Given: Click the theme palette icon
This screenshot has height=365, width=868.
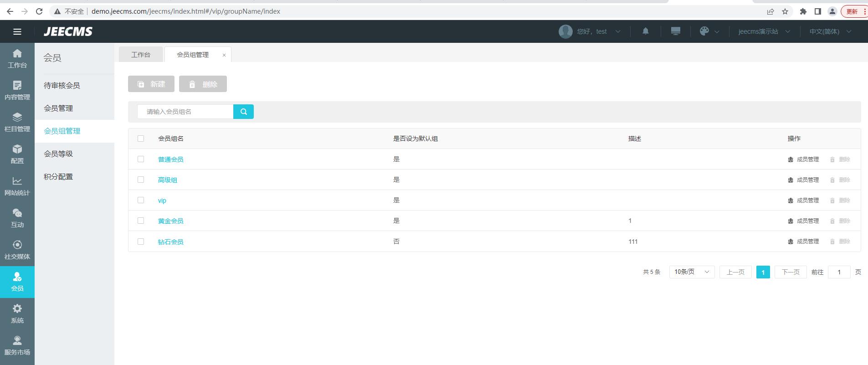Looking at the screenshot, I should pyautogui.click(x=704, y=31).
